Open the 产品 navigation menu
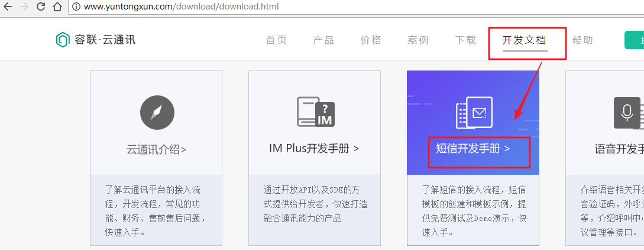Screen dimensions: 644x250 323,40
